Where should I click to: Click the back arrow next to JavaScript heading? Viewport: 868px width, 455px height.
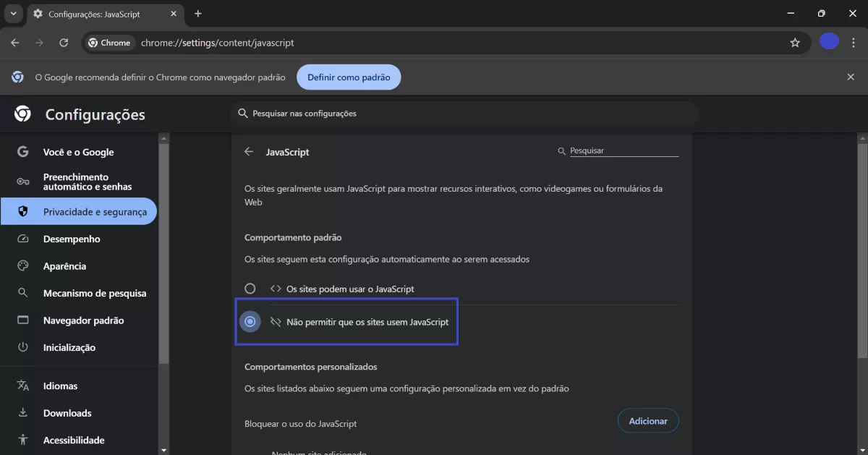pyautogui.click(x=249, y=152)
